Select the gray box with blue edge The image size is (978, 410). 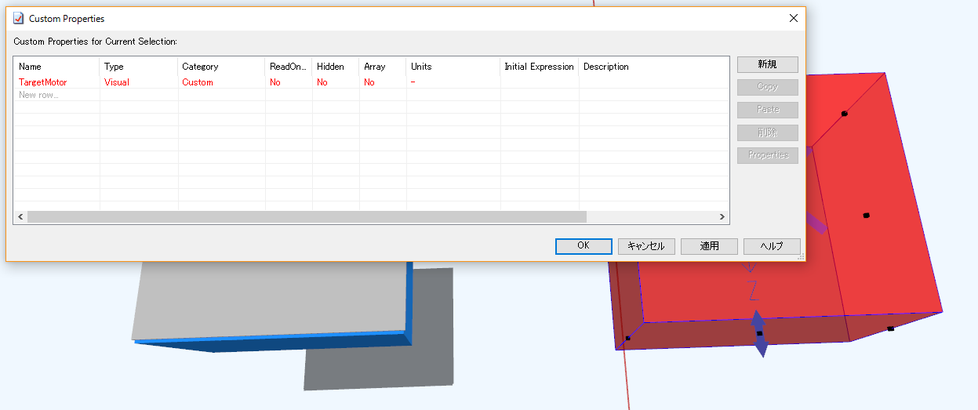click(274, 306)
